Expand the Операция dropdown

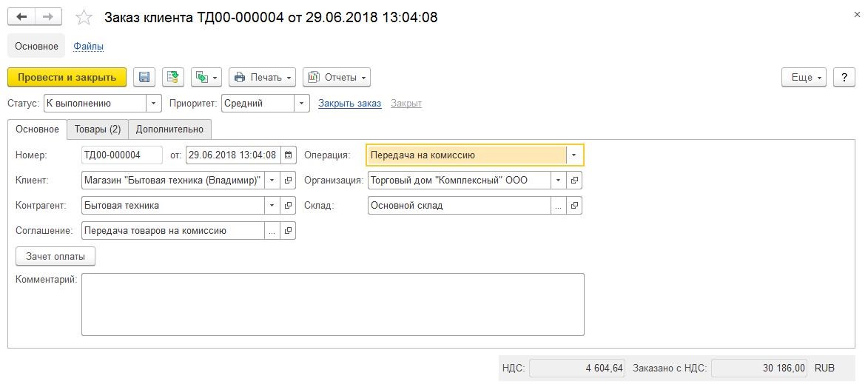coord(574,155)
